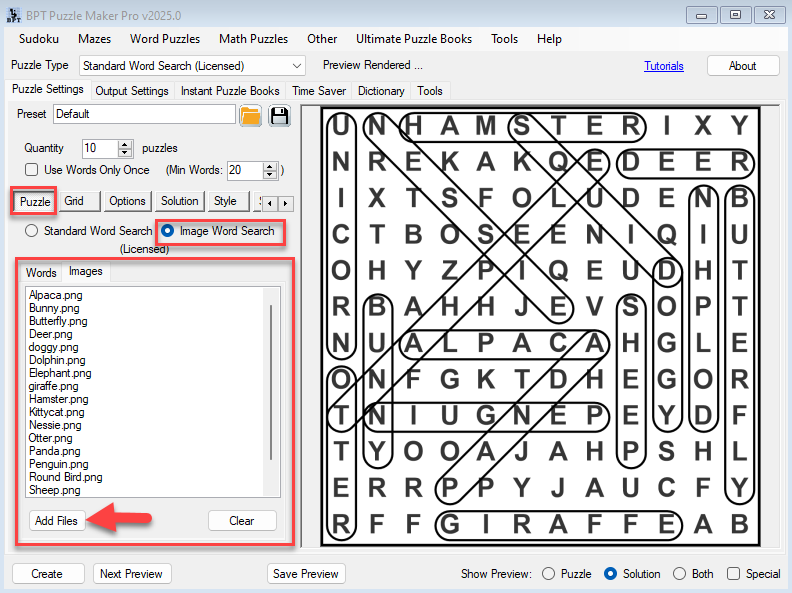Click the BPT app icon in title bar
The width and height of the screenshot is (792, 593).
(x=12, y=14)
